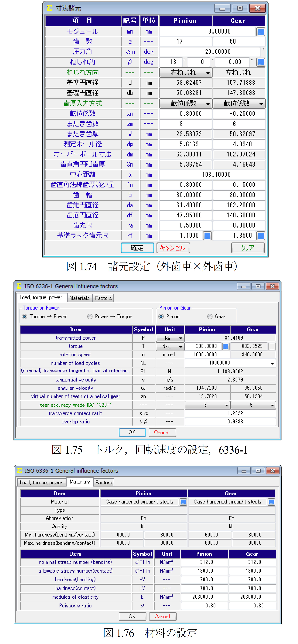Image resolution: width=298 pixels, height=644 pixels.
Task: Click small button beside gear torque 882.3529
Action: [272, 346]
